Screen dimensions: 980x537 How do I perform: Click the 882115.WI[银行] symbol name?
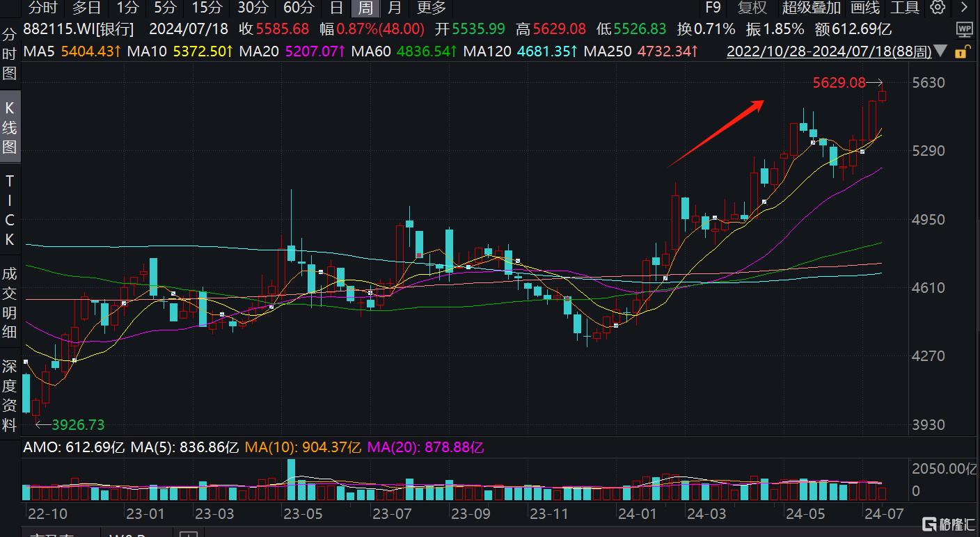pos(78,29)
